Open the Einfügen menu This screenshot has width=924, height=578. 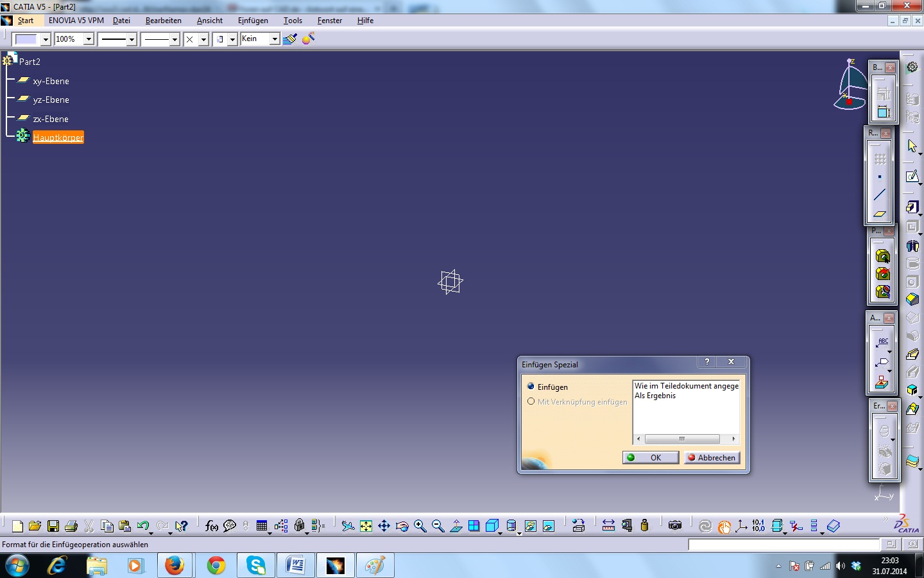[253, 21]
